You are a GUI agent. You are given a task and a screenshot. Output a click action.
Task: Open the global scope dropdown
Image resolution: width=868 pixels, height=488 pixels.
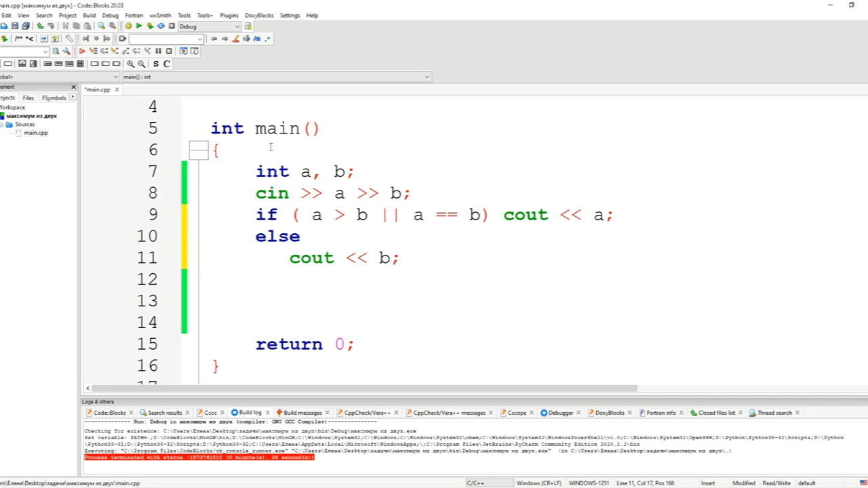60,77
